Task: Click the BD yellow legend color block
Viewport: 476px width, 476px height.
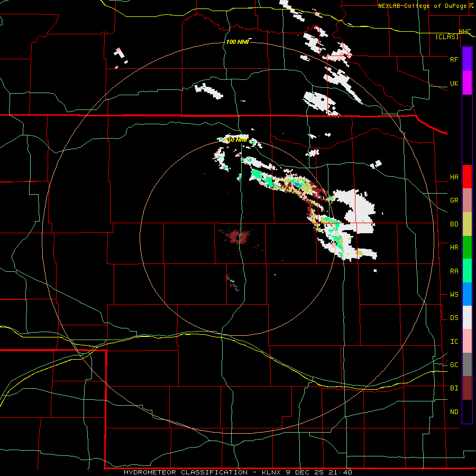Action: point(467,224)
